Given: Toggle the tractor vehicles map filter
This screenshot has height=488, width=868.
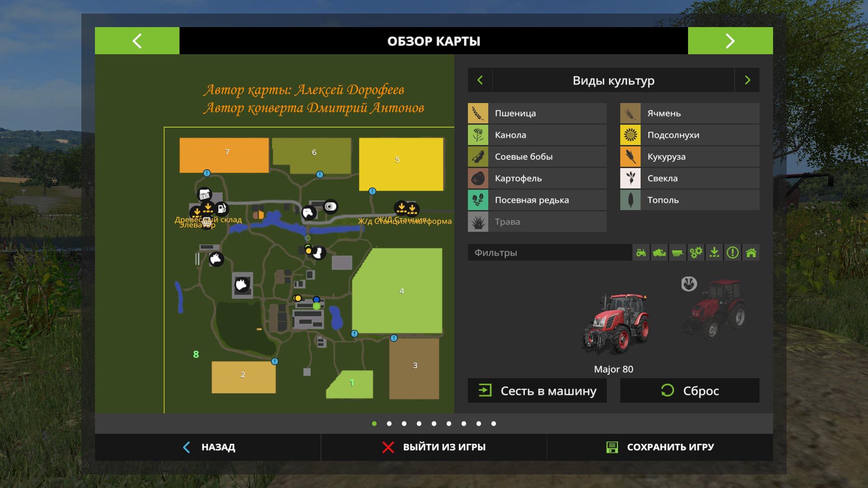Looking at the screenshot, I should click(641, 253).
